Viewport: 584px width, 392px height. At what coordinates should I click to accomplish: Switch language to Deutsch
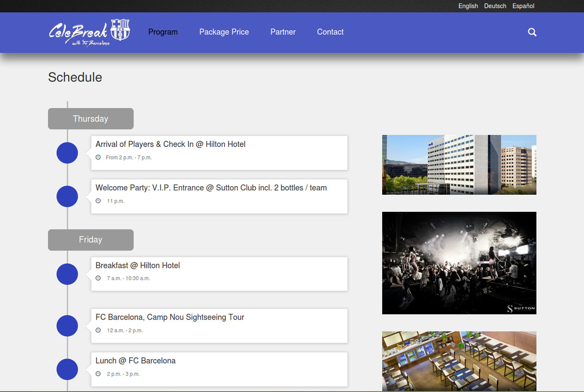[x=495, y=6]
